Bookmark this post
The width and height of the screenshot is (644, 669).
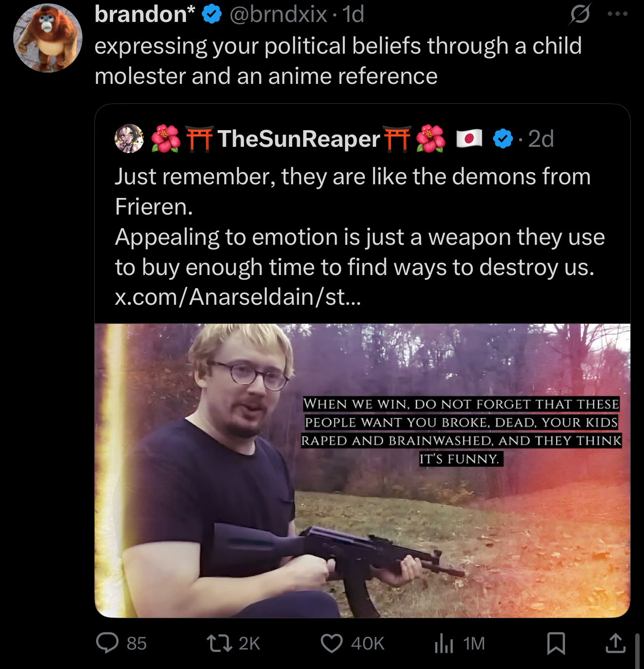(x=556, y=643)
